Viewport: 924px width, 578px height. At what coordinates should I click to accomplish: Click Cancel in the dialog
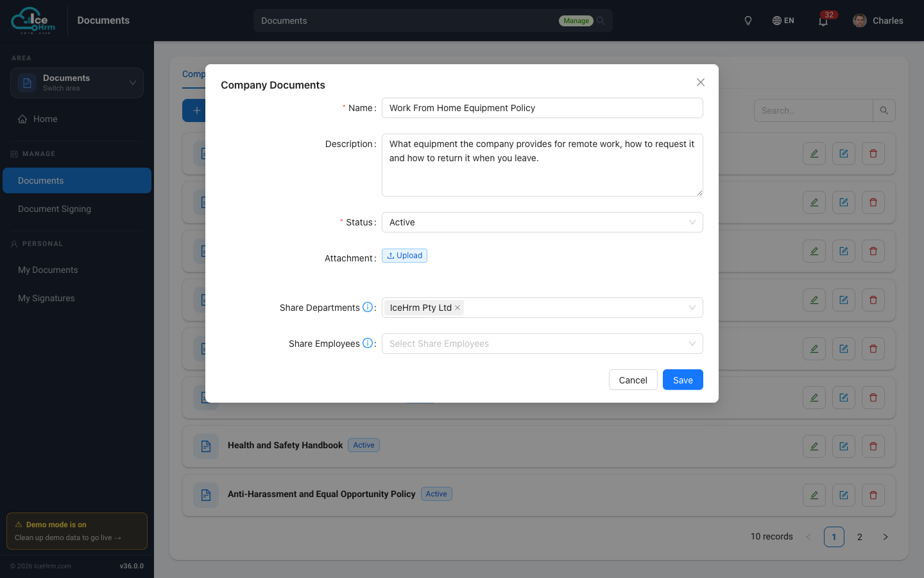(633, 380)
